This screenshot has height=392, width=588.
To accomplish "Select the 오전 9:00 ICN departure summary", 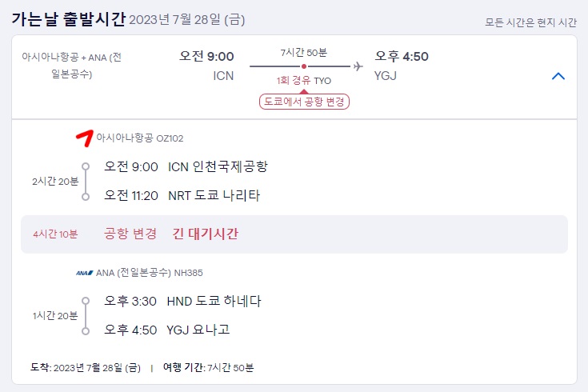I will tap(206, 66).
